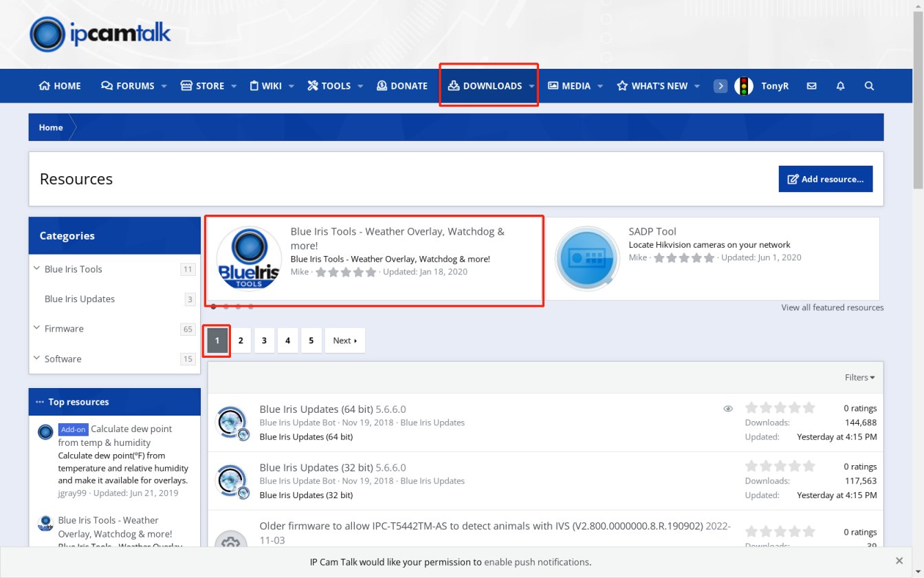Expand the Wiki dropdown arrow

[291, 86]
